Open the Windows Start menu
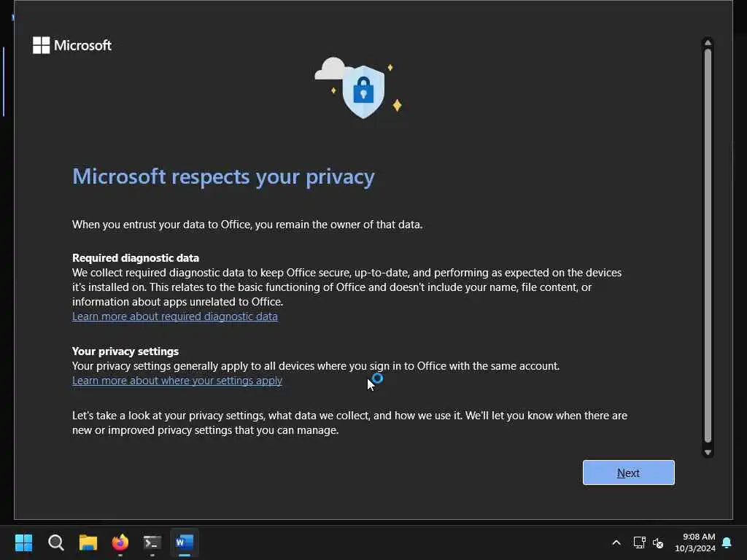Image resolution: width=747 pixels, height=560 pixels. click(24, 542)
